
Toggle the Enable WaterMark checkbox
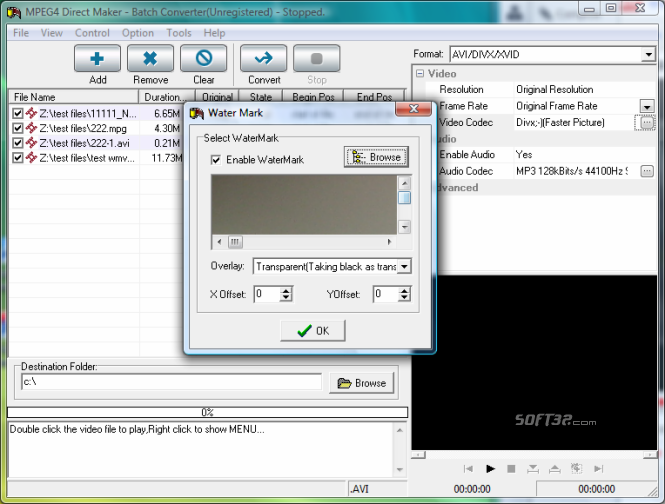coord(216,160)
